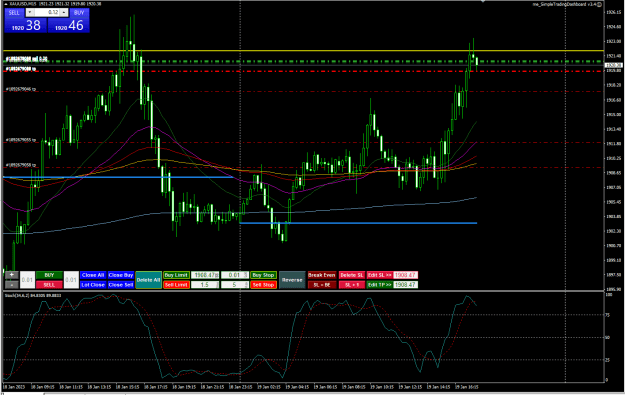Click the SimpleTradingDashboard v3.4 expert label

point(564,4)
